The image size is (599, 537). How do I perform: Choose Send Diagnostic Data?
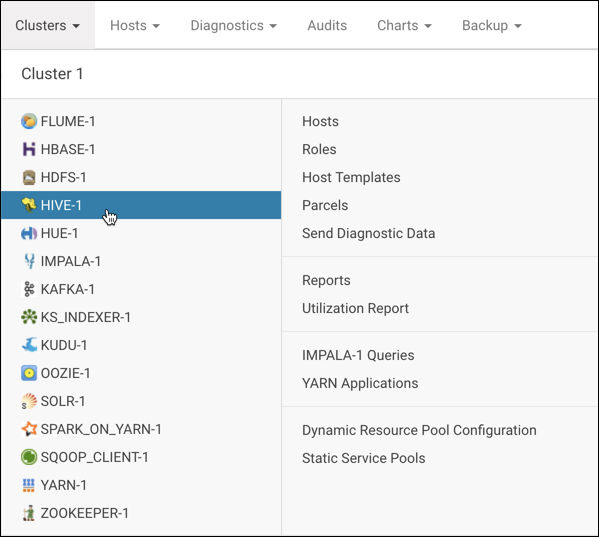[369, 233]
